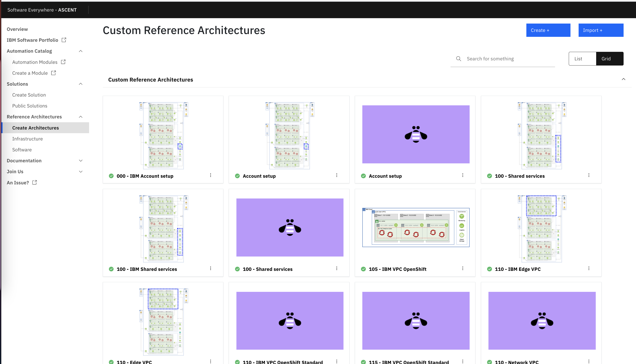Open the external link icon beside An Issue?
Screen dimensions: 636x364
tap(34, 182)
